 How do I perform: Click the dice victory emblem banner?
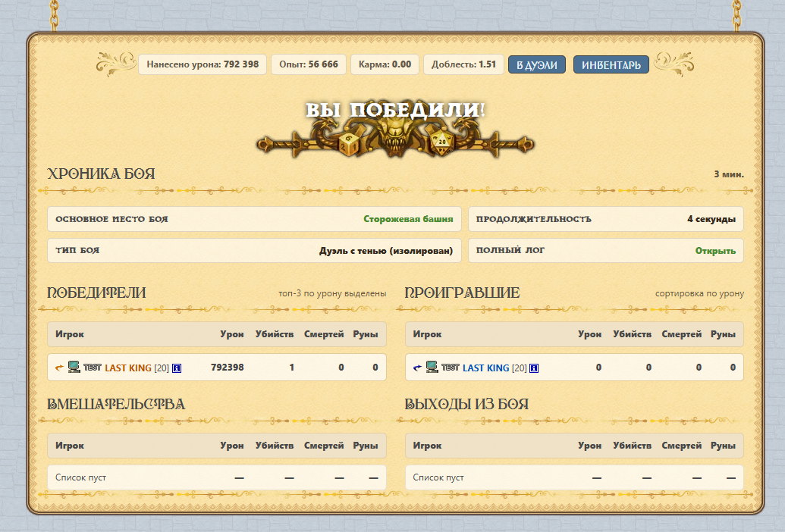coord(395,130)
